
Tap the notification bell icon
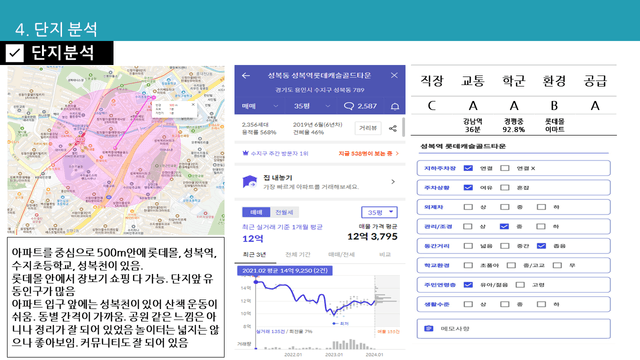(395, 107)
